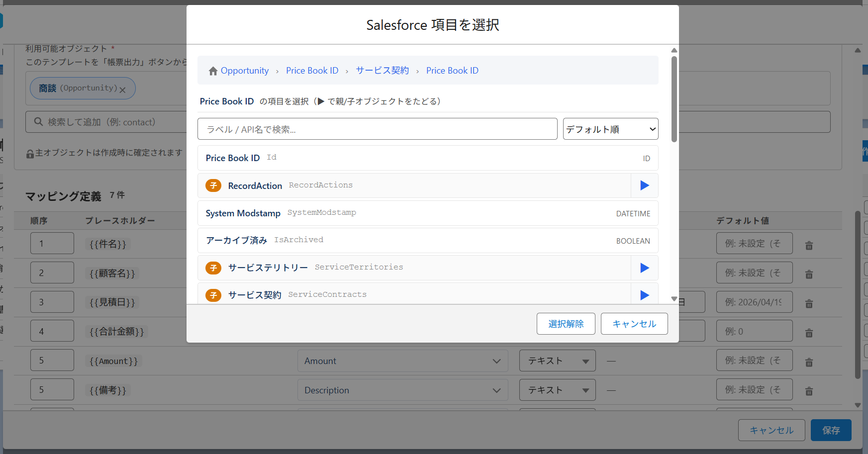This screenshot has height=454, width=868.
Task: Expand サービス契約 child object arrow
Action: [x=645, y=295]
